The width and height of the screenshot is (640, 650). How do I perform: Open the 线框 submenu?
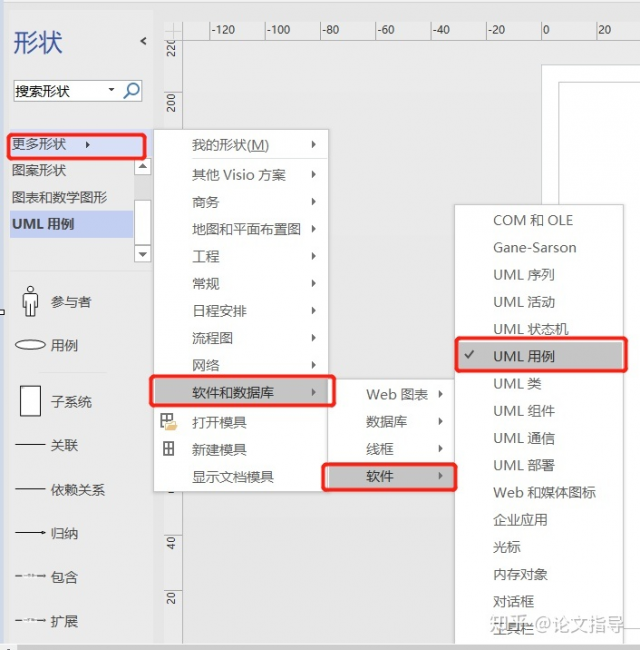(x=391, y=449)
